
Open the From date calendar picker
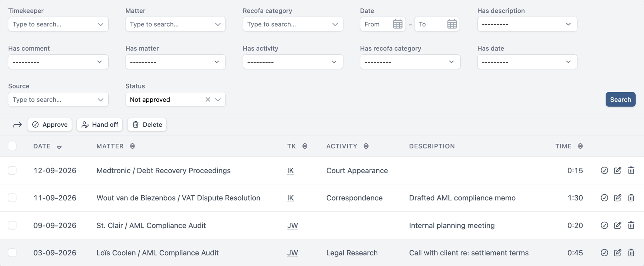coord(397,24)
